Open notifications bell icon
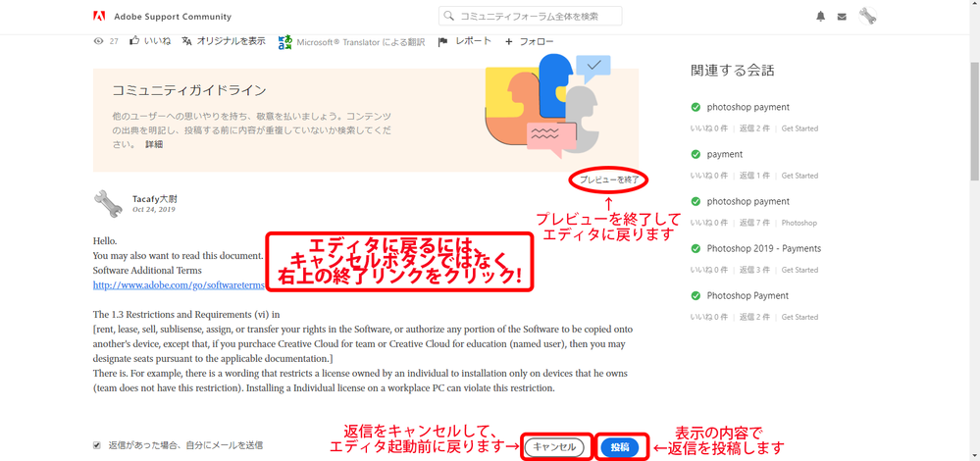980x461 pixels. click(821, 17)
